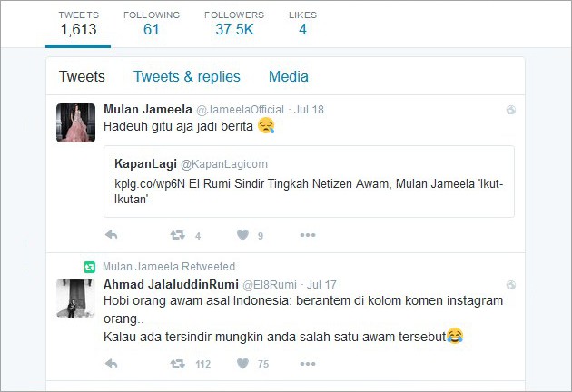
Task: Visit the @El8Rumi handle link
Action: [270, 284]
